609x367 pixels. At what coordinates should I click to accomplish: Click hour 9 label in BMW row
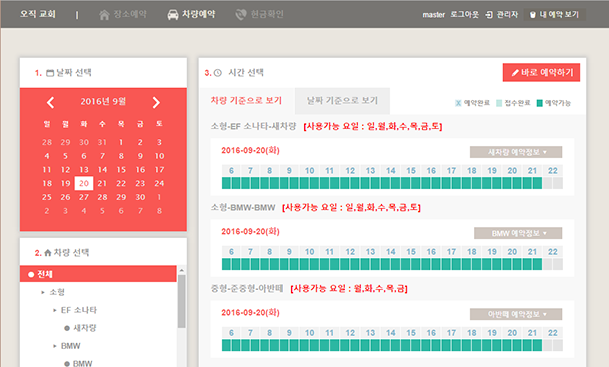click(x=289, y=252)
